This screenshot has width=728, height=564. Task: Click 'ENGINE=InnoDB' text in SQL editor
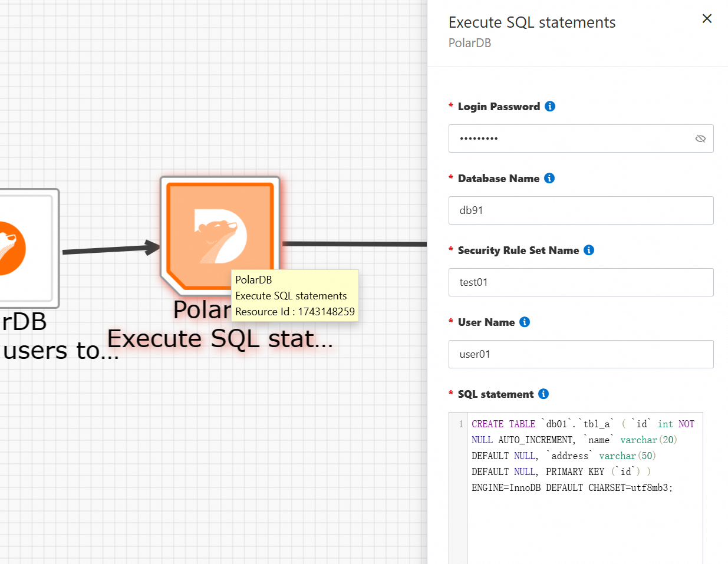pyautogui.click(x=506, y=487)
